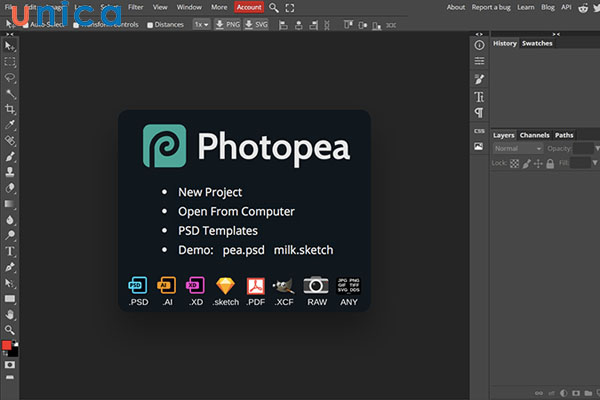This screenshot has width=600, height=400.
Task: Switch to the Swatches tab
Action: [537, 43]
